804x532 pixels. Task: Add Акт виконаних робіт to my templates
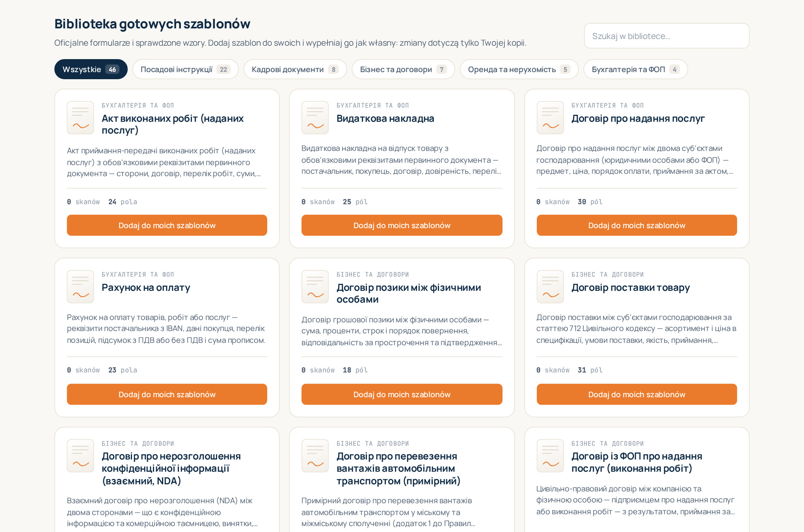[x=167, y=225]
